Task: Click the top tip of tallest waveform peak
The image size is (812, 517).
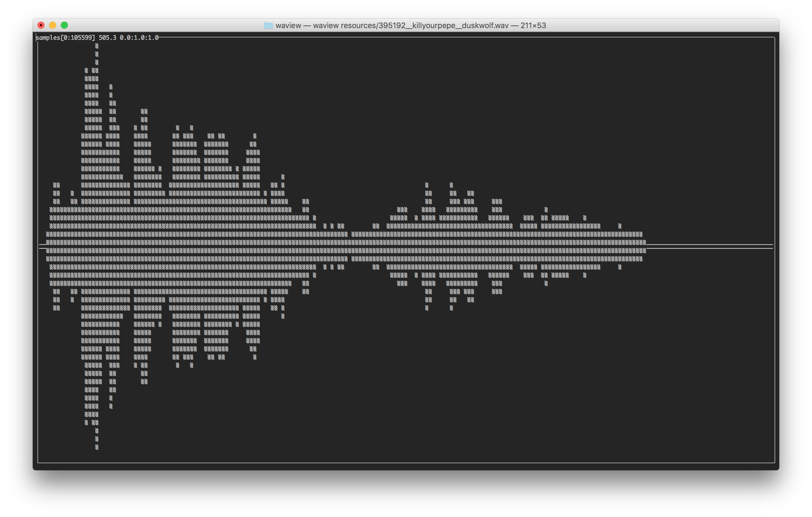Action: [x=97, y=46]
